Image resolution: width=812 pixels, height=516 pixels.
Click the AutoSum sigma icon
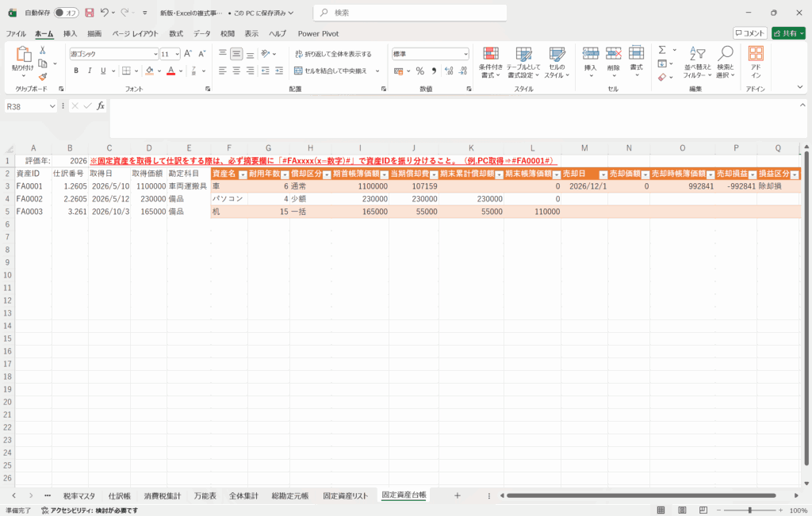point(662,50)
